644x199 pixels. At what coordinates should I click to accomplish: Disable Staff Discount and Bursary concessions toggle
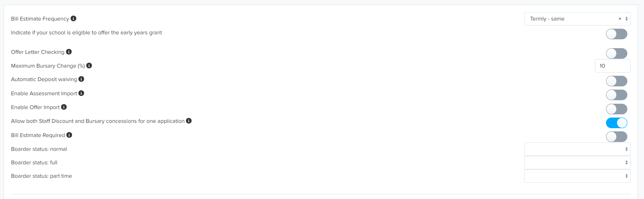click(x=616, y=123)
